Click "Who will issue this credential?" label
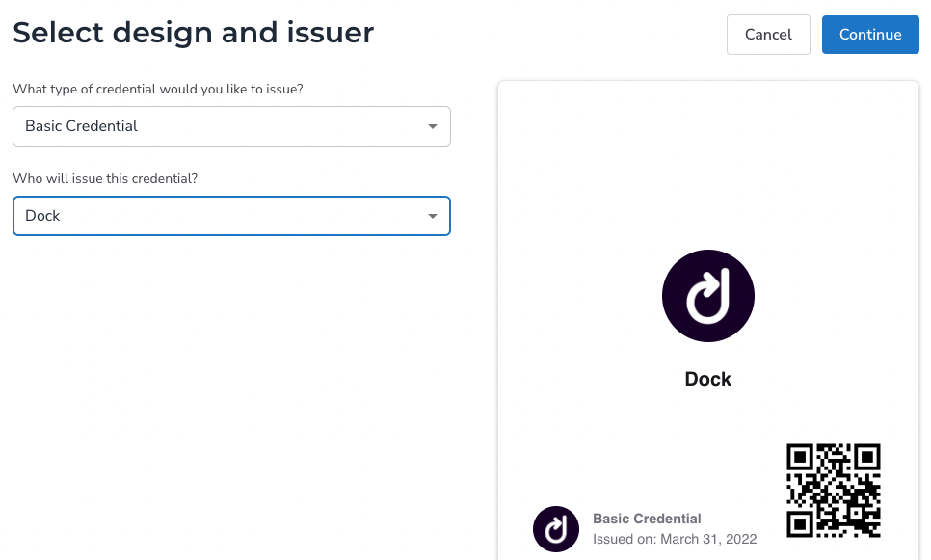This screenshot has width=931, height=560. (x=105, y=178)
